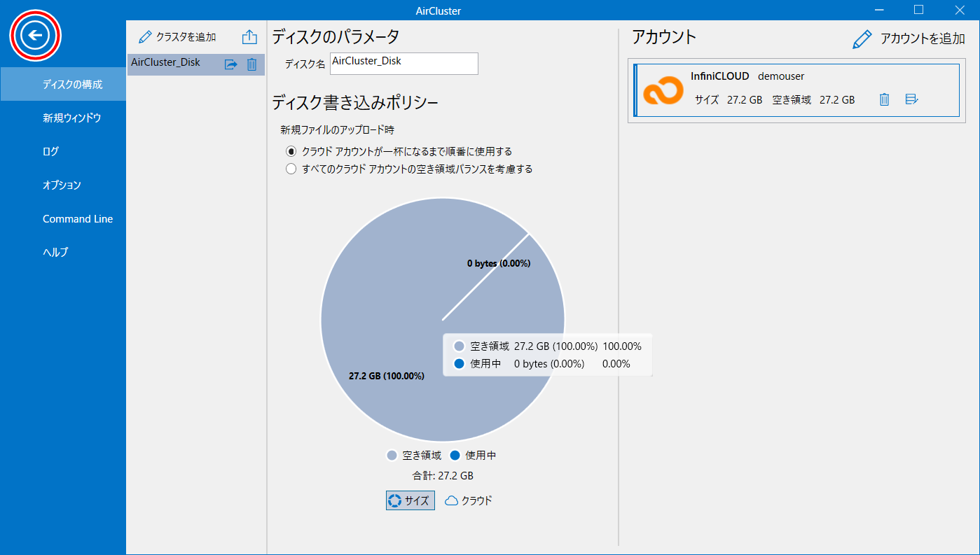Click the export cluster upload icon

(x=249, y=37)
